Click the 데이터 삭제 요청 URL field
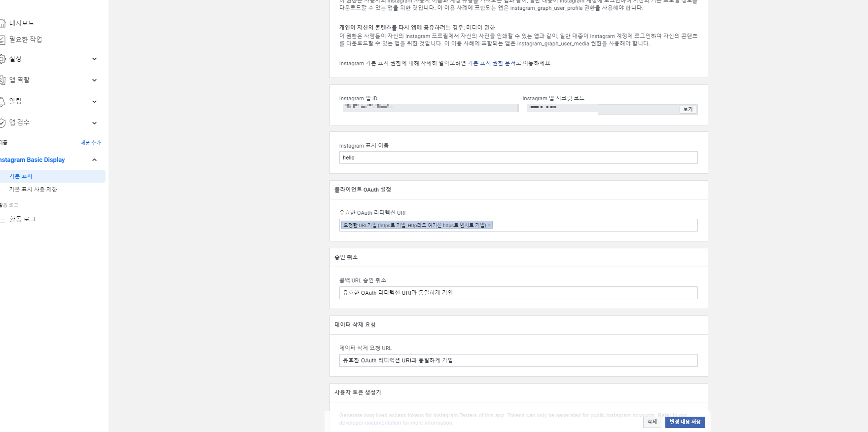 [518, 360]
